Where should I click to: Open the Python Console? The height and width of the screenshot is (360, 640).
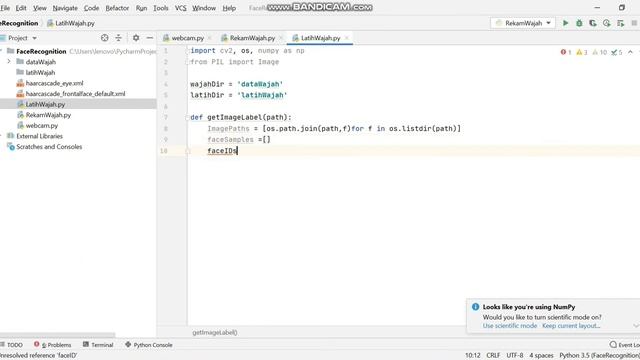tap(149, 345)
